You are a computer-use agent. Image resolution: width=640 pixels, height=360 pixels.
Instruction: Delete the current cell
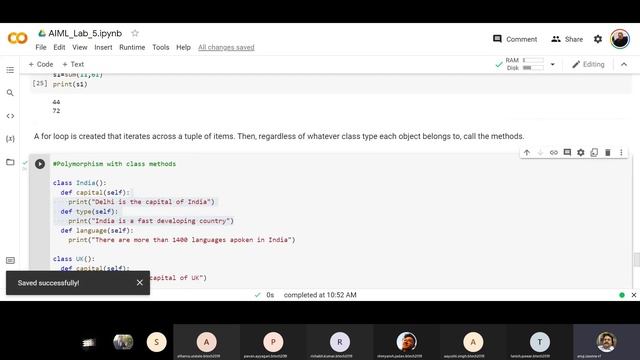tap(607, 152)
